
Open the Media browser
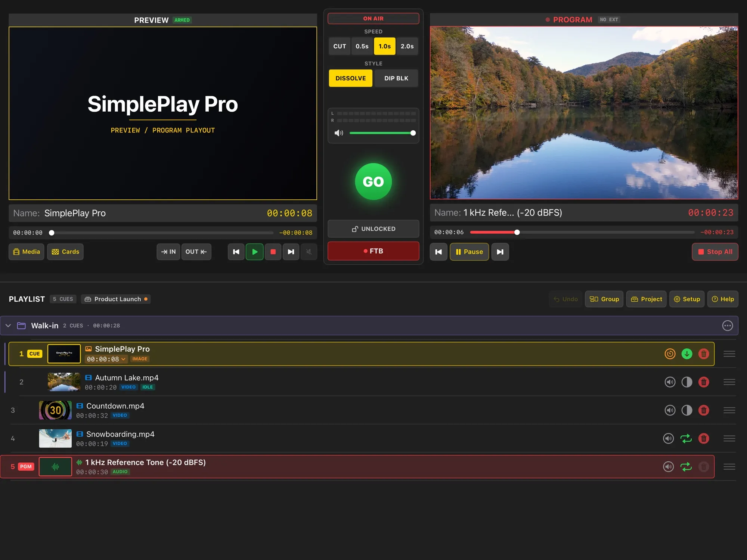click(27, 252)
